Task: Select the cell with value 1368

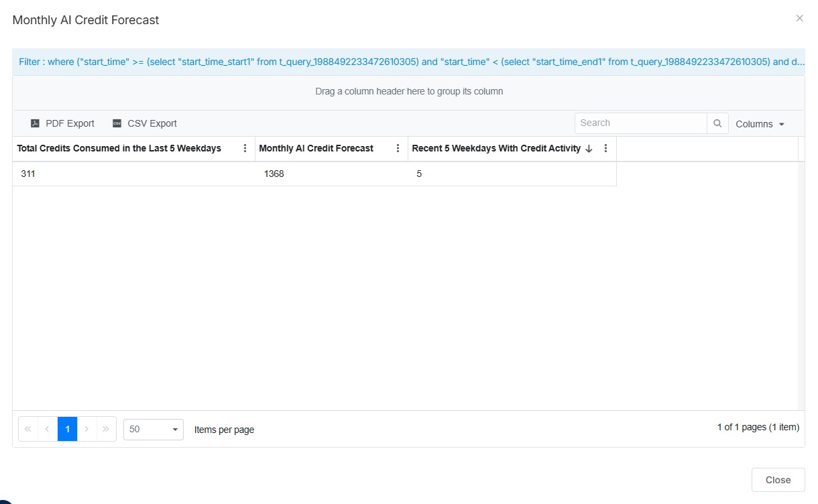Action: click(274, 174)
